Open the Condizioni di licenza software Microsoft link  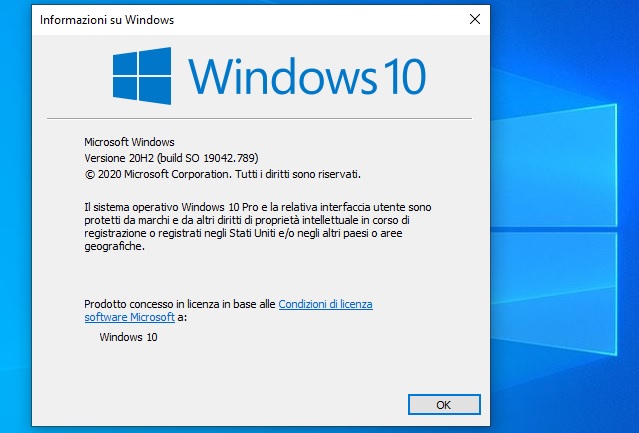pyautogui.click(x=325, y=304)
